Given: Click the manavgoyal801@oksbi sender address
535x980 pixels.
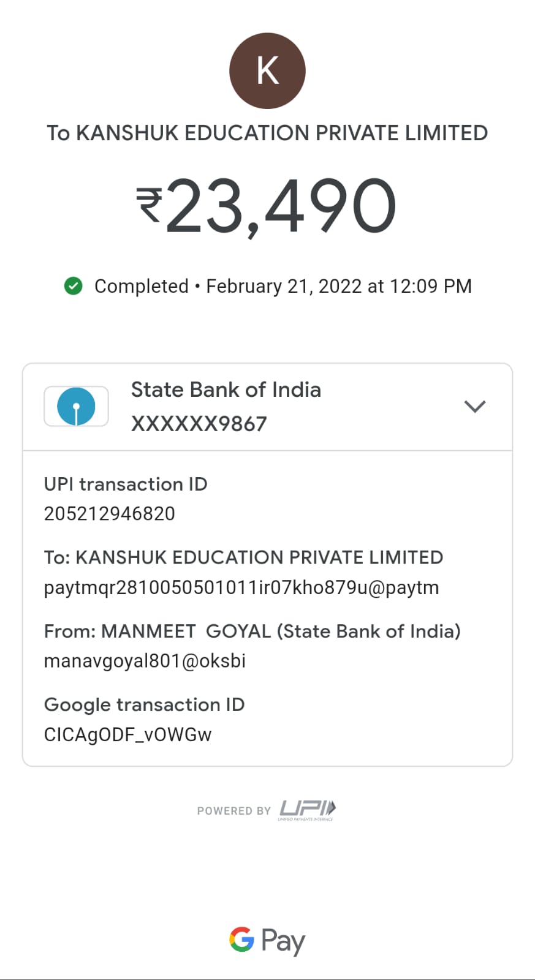Looking at the screenshot, I should pos(145,661).
